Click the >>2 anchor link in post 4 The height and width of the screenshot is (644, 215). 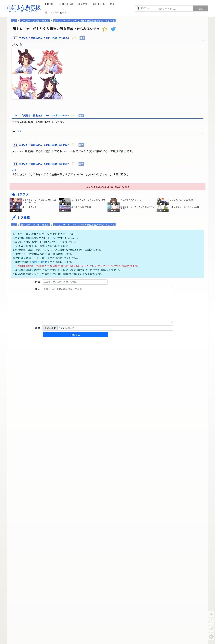point(14,170)
